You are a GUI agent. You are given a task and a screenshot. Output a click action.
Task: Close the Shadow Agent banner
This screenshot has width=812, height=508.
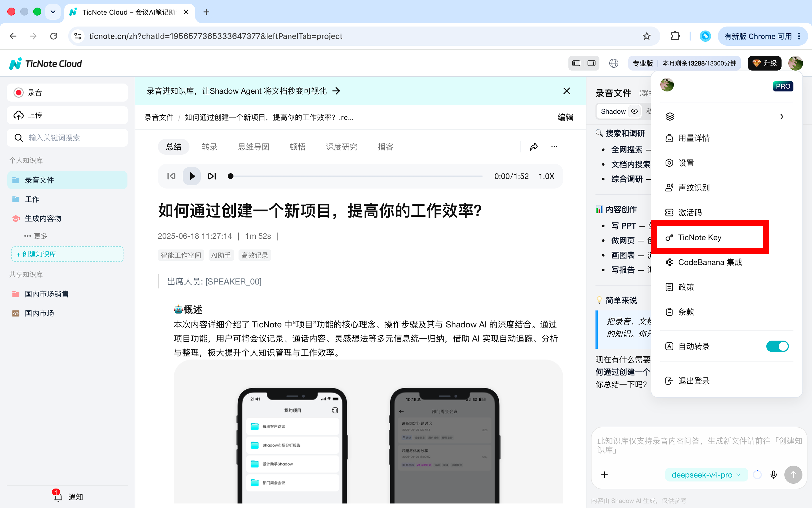click(566, 91)
